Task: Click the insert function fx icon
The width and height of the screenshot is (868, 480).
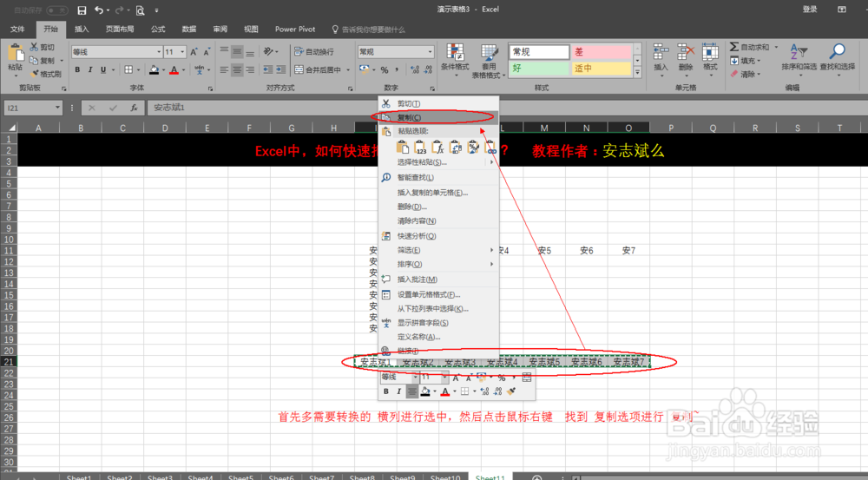Action: click(x=134, y=108)
